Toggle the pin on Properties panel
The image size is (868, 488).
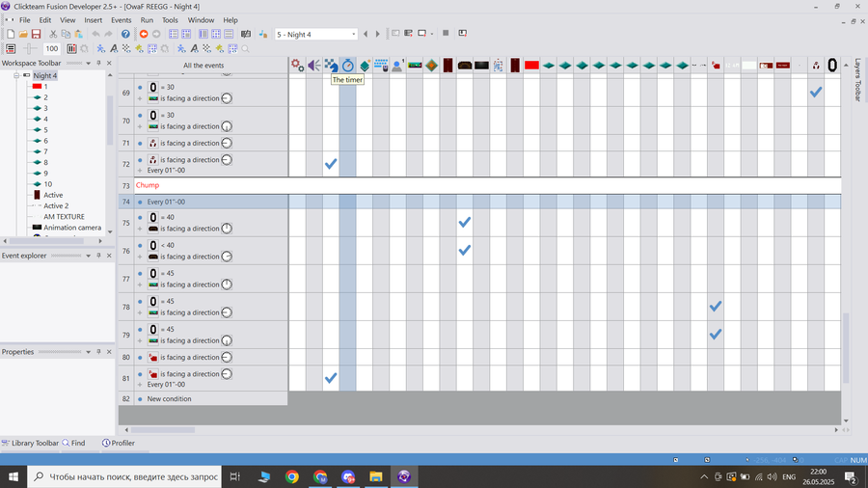click(x=98, y=352)
